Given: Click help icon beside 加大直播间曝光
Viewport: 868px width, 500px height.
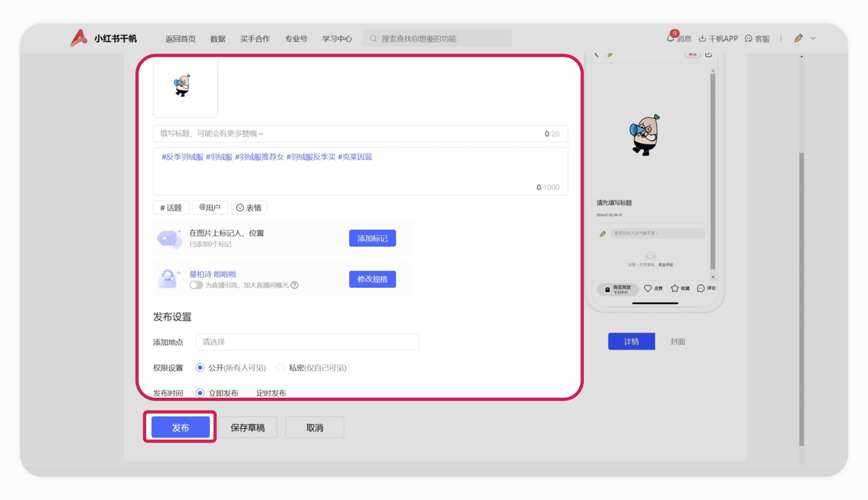Looking at the screenshot, I should pyautogui.click(x=294, y=285).
